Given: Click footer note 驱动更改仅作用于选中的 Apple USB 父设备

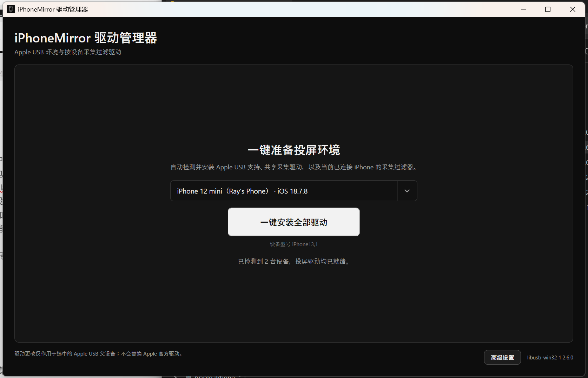Looking at the screenshot, I should pyautogui.click(x=99, y=354).
